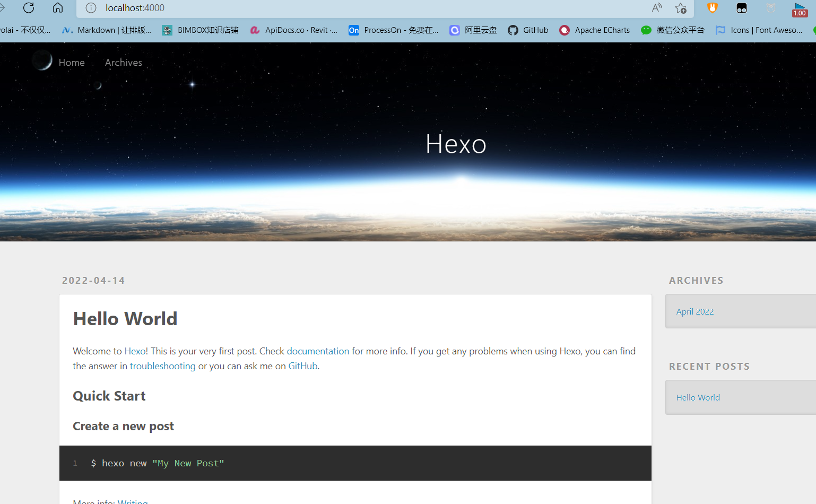Click the Hexo site title on the banner
The width and height of the screenshot is (816, 504).
click(x=456, y=144)
